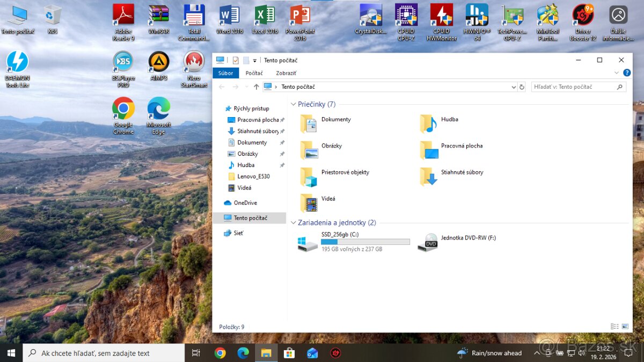Toggle the ribbon visibility chevron
Screen dimensions: 644x362
click(616, 73)
